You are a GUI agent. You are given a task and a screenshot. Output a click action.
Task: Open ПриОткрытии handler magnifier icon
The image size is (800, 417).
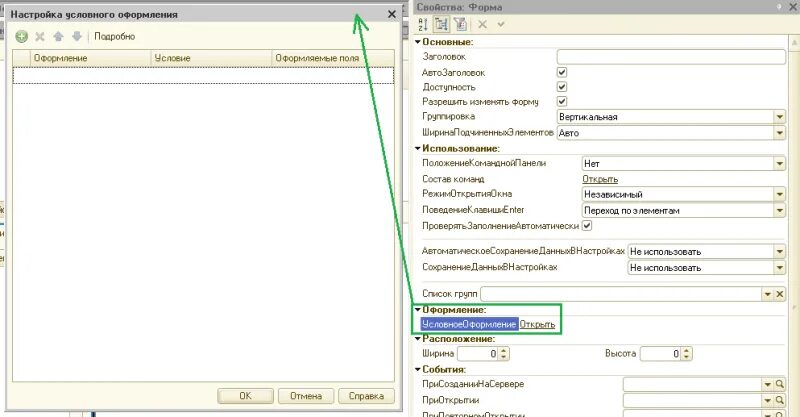coord(780,400)
